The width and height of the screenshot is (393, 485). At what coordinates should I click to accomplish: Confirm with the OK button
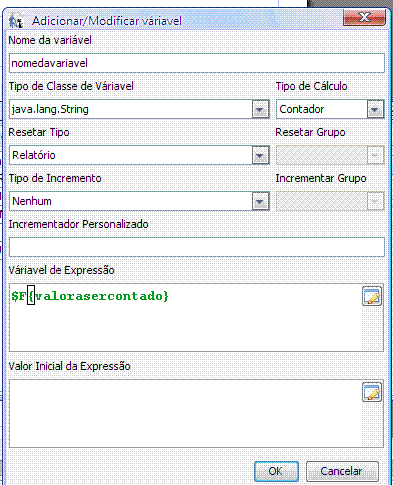(276, 471)
